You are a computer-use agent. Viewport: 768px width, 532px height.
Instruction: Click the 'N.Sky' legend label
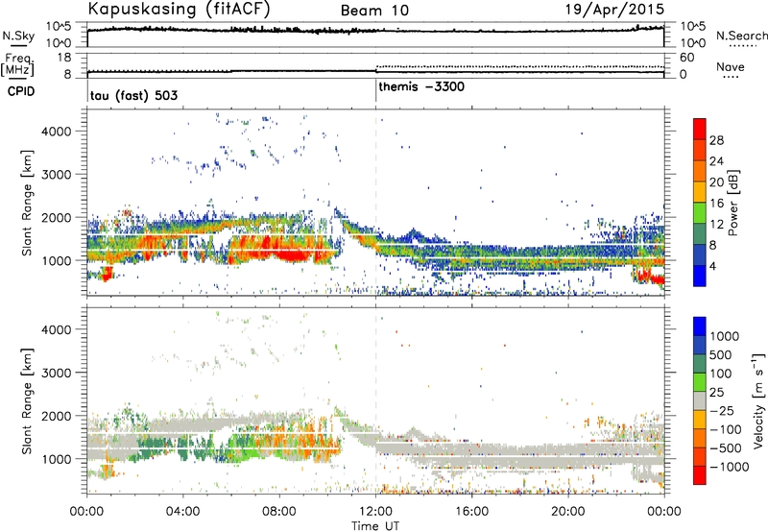pos(18,36)
